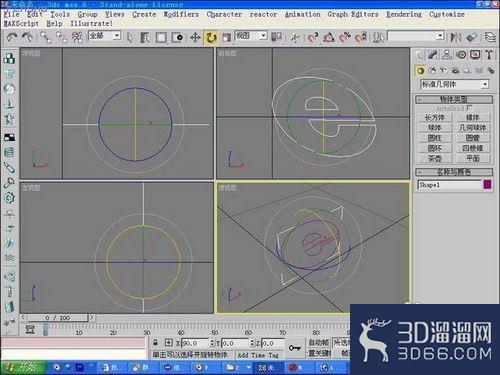Switch to the Display command panel tab
500x375 pixels.
[x=475, y=55]
